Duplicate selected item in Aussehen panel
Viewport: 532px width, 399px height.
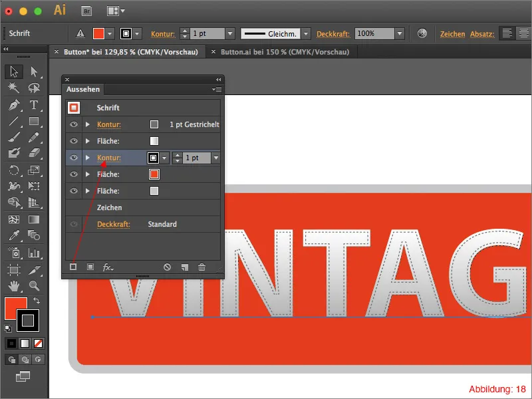point(185,267)
